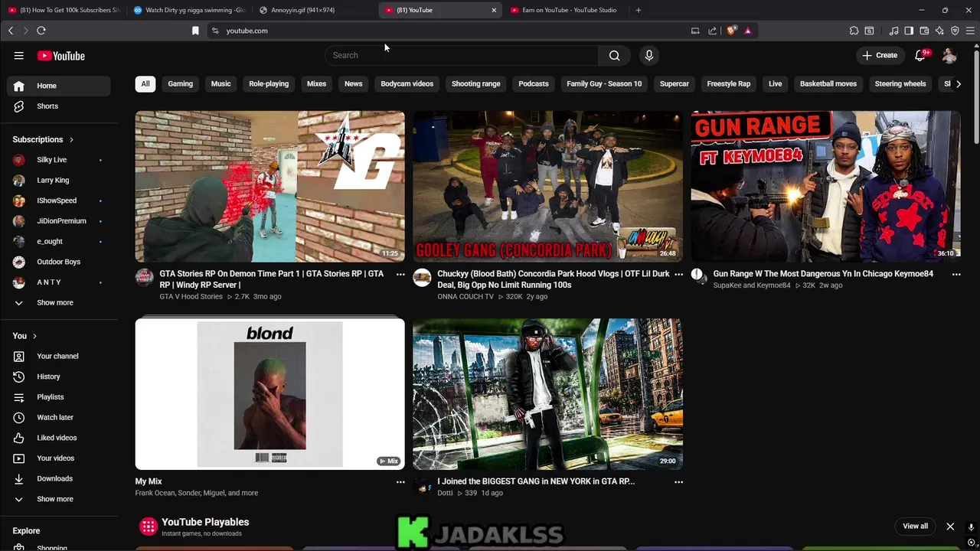Click the YouTube logo

(60, 56)
